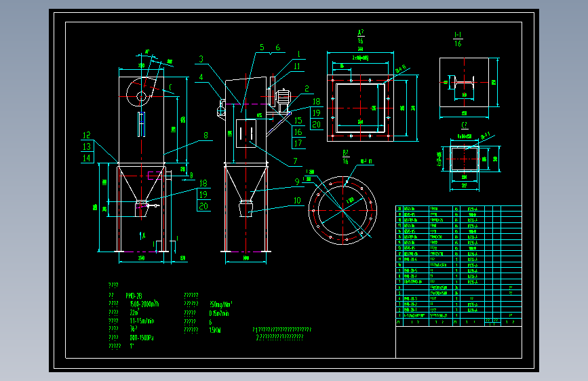This screenshot has height=381, width=588.
Task: Select callout number 5 above the housing
Action: coord(262,47)
